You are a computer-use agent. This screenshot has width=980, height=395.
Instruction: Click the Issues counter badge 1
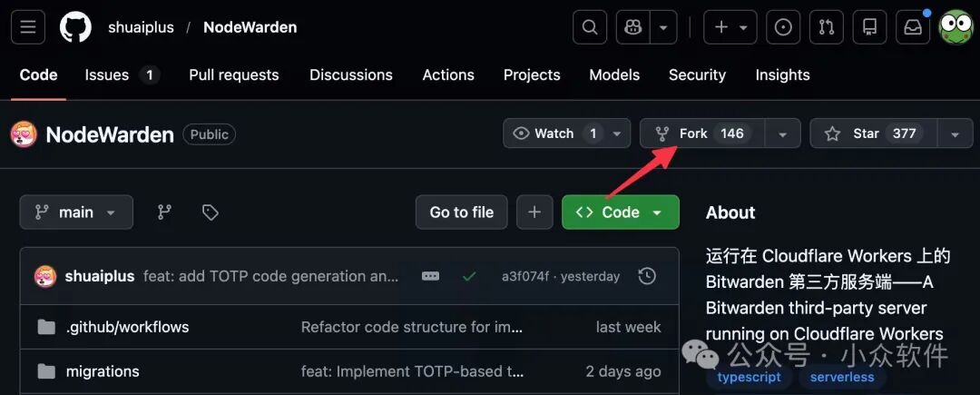pyautogui.click(x=150, y=75)
